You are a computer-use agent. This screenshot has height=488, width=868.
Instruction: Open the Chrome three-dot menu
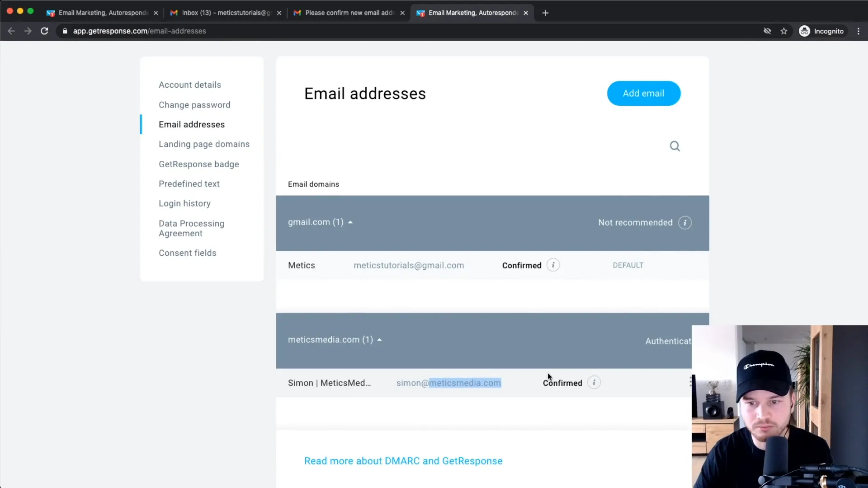tap(859, 31)
